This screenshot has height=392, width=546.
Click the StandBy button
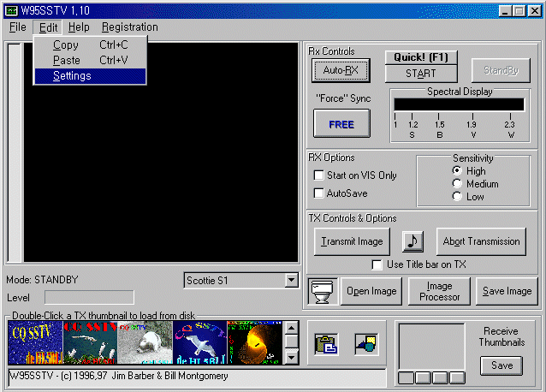click(x=501, y=70)
